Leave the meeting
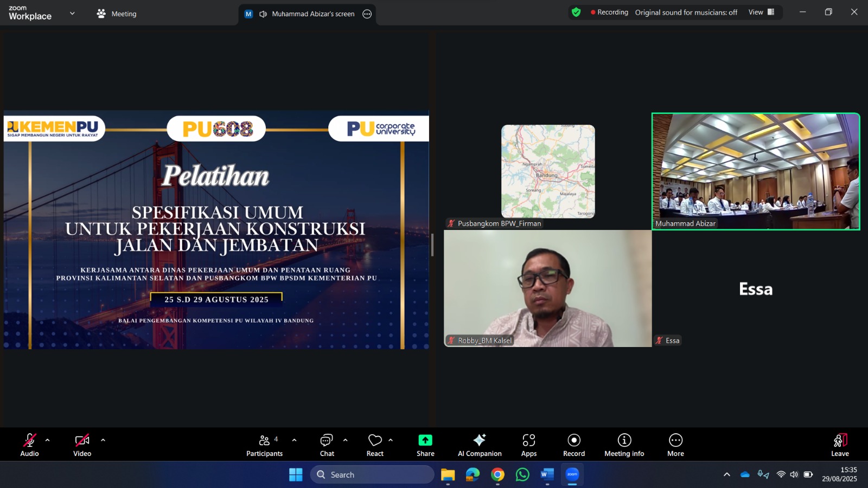Viewport: 868px width, 488px height. tap(840, 445)
